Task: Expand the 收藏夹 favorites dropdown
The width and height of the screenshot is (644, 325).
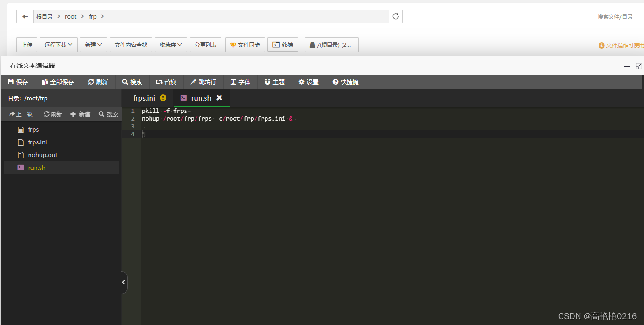Action: [171, 45]
